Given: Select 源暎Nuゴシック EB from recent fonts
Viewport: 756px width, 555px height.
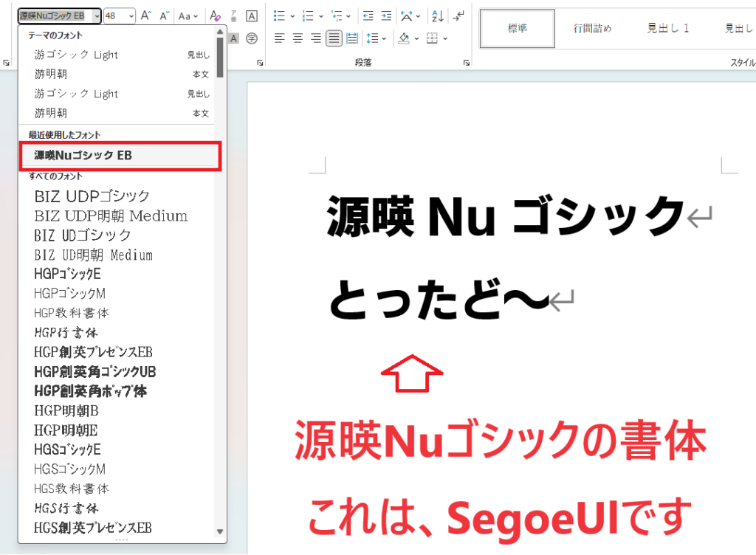Looking at the screenshot, I should point(120,156).
